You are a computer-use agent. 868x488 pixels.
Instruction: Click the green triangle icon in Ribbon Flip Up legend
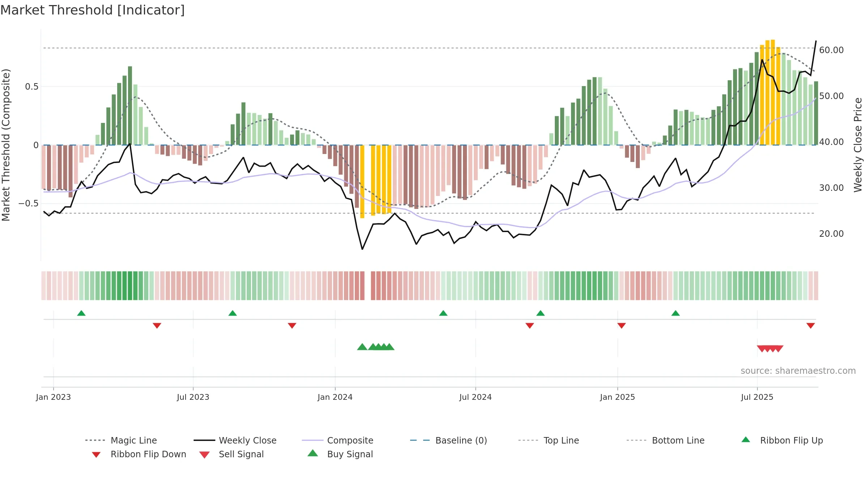(746, 440)
